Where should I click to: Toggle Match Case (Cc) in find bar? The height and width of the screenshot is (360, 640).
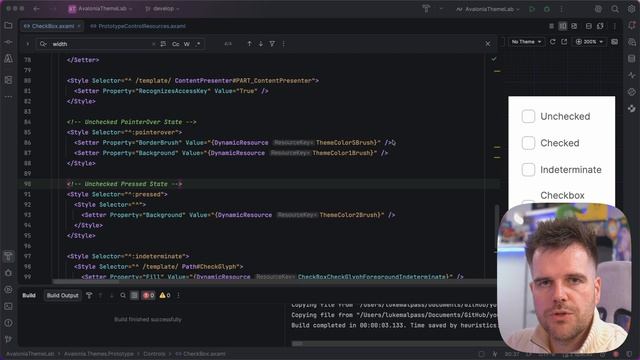pyautogui.click(x=176, y=44)
